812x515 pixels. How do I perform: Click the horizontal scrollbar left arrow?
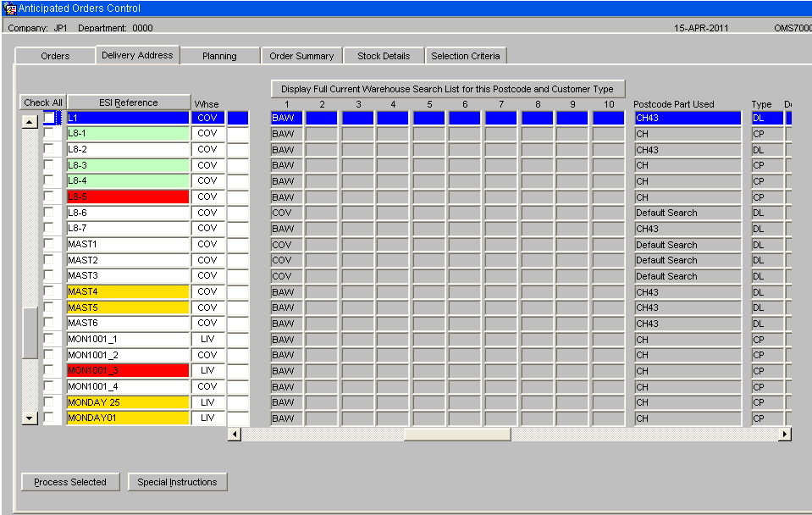click(x=235, y=435)
